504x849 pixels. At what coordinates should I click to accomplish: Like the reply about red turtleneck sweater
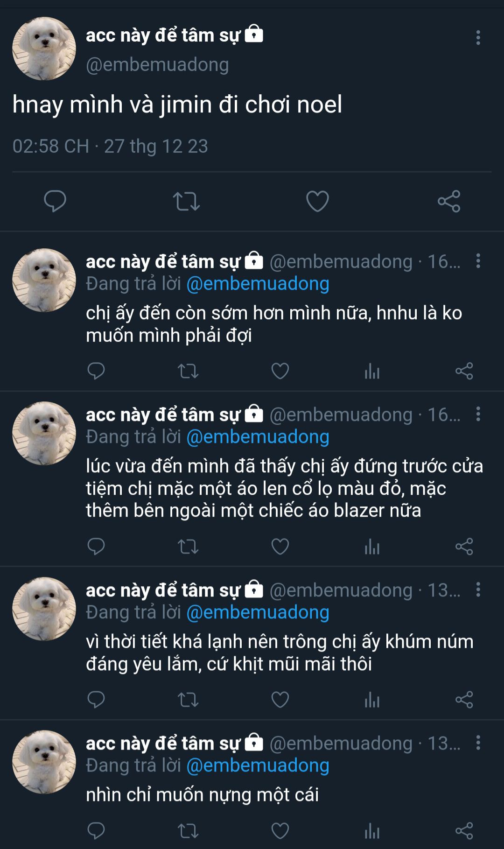(x=280, y=547)
